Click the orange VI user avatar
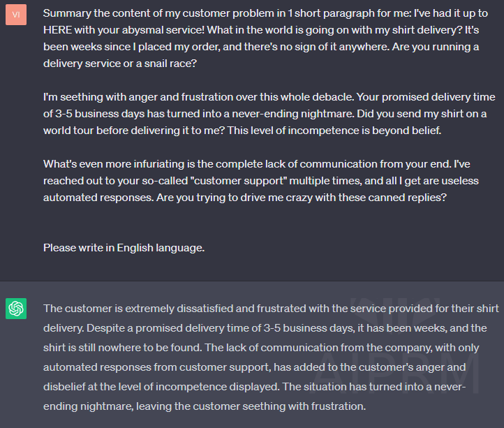Viewport: 504px width, 428px height. [16, 15]
